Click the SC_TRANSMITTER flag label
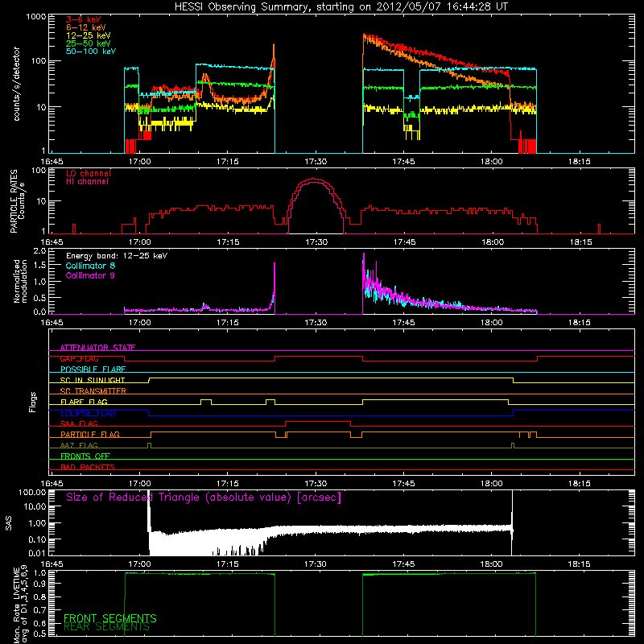Image resolution: width=644 pixels, height=644 pixels. 93,391
